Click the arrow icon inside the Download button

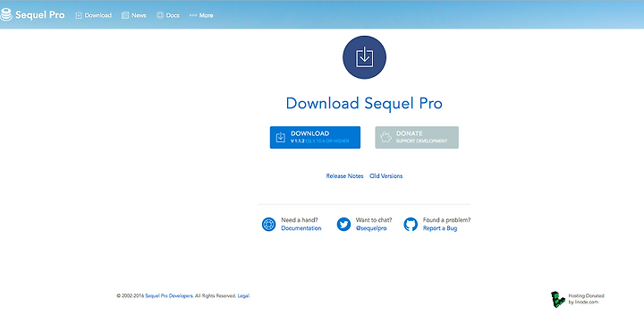point(281,137)
